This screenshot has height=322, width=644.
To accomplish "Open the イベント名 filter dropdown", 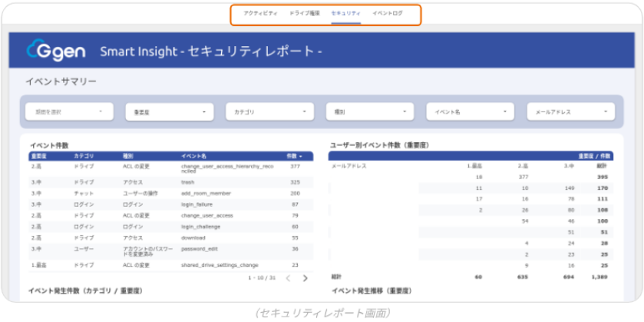I will (x=471, y=111).
